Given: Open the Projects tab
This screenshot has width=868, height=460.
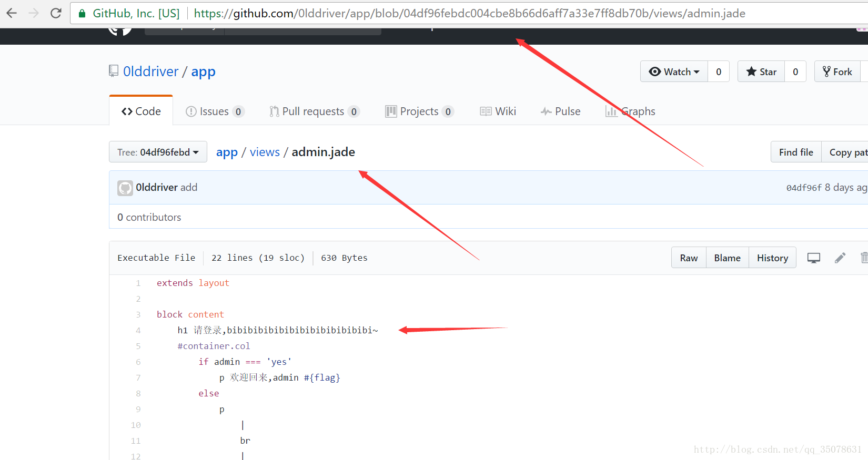Looking at the screenshot, I should [419, 111].
